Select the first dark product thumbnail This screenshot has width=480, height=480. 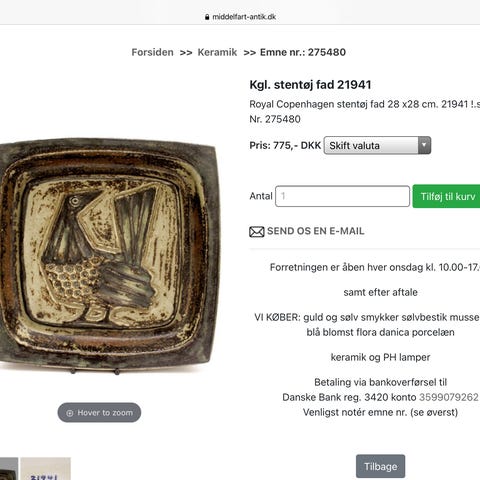pyautogui.click(x=9, y=469)
